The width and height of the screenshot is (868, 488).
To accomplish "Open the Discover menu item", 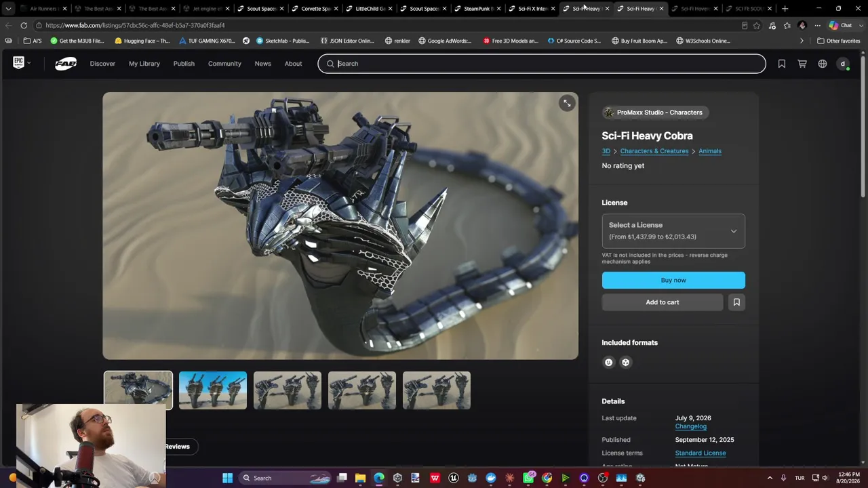I will [102, 64].
